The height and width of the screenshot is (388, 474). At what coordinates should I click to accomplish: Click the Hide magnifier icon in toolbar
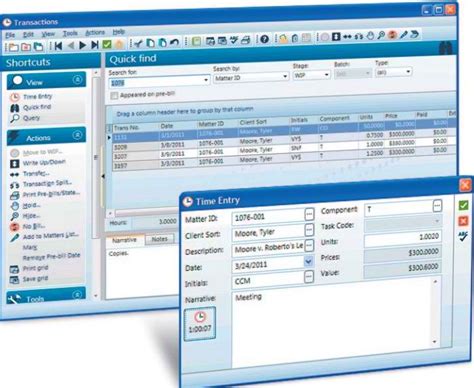[x=381, y=35]
